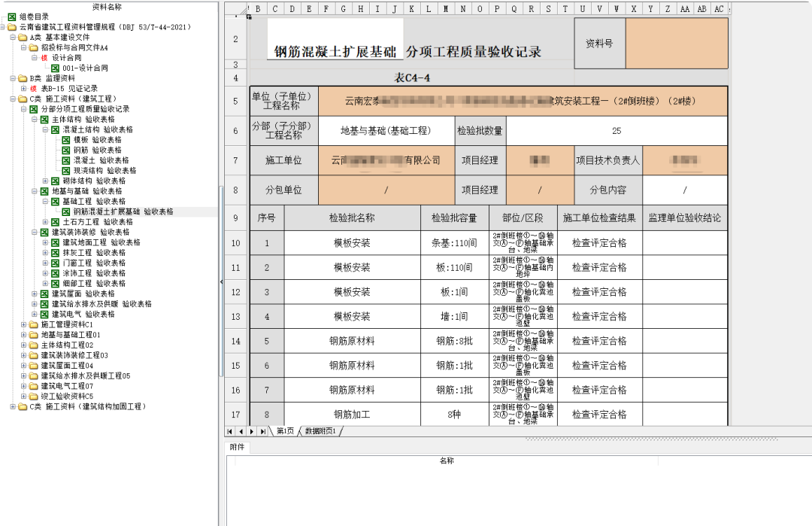
Task: Click folder icon for B类 监理资料
Action: [23, 78]
